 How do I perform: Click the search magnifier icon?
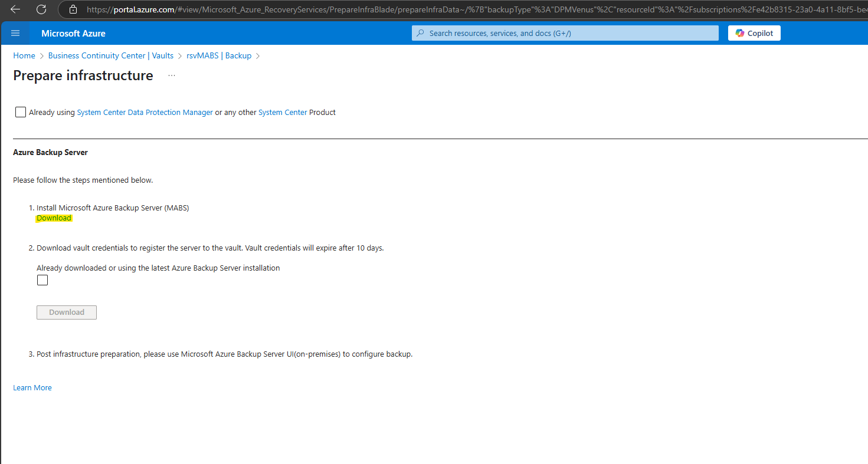coord(420,34)
